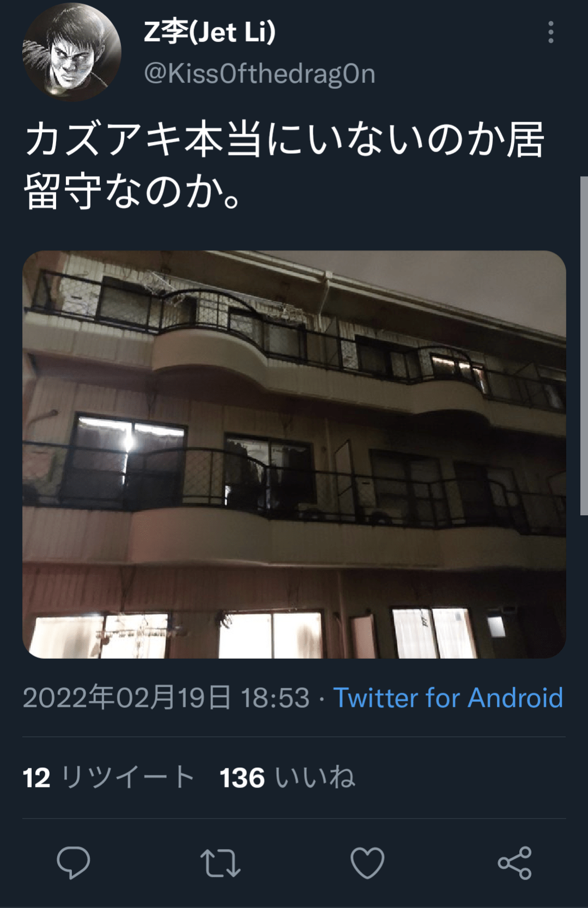The width and height of the screenshot is (588, 908).
Task: Tap the リツイート label
Action: [128, 777]
